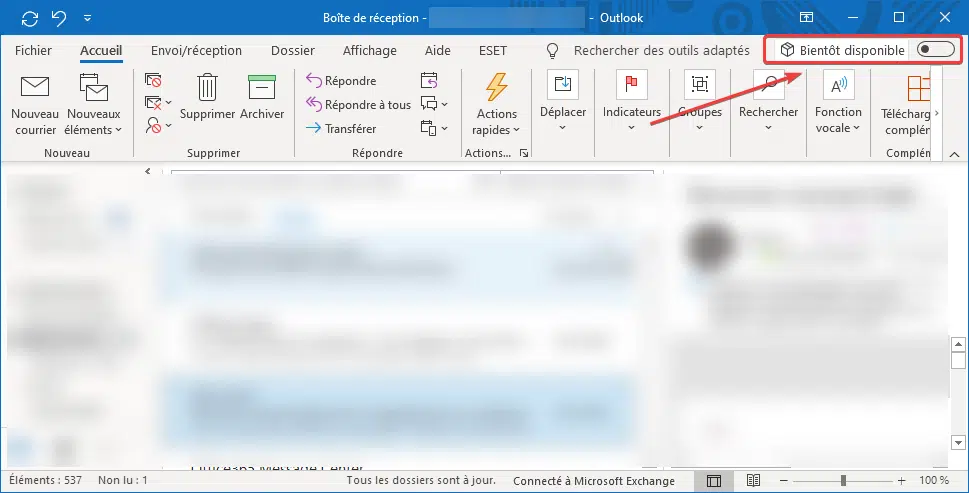
Task: Open the more reply actions dropdown
Action: (434, 128)
